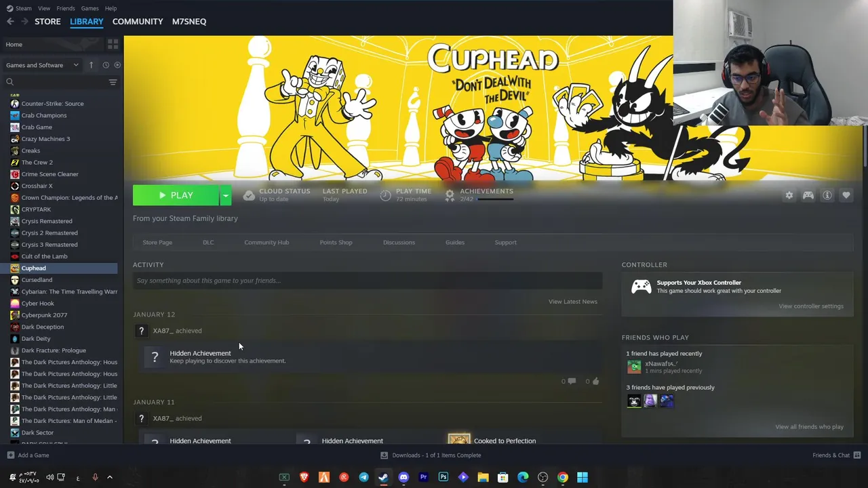This screenshot has width=868, height=488.
Task: Open the Store Page link
Action: (157, 242)
